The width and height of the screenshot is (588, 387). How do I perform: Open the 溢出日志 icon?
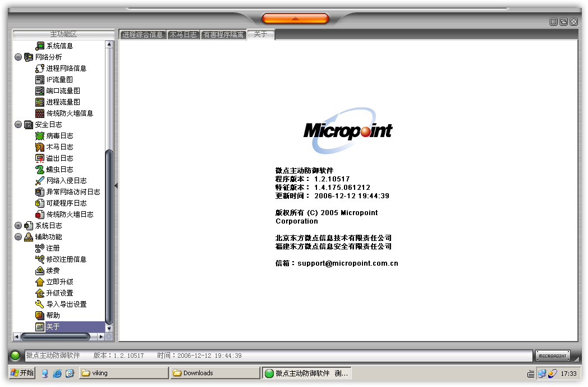click(x=40, y=158)
